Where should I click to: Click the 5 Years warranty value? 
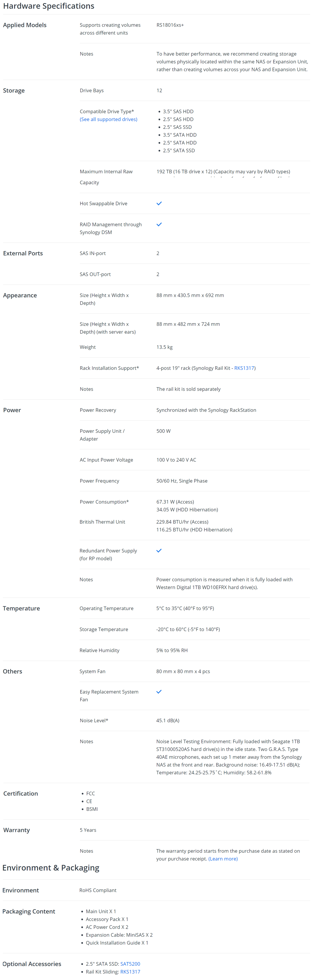point(88,830)
